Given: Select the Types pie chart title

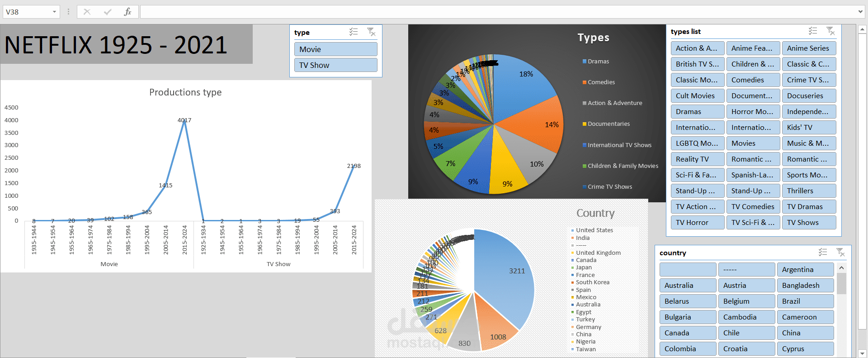Looking at the screenshot, I should pos(594,38).
